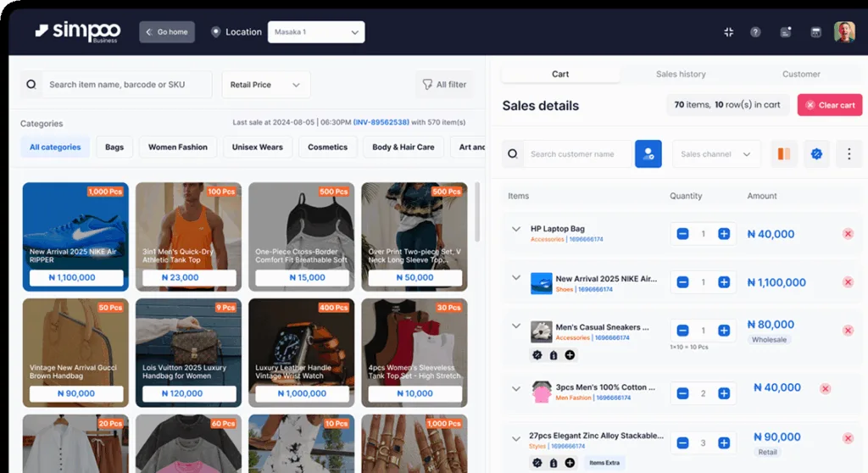
Task: Add Vintage New Arrival Gucci Brown Handbag
Action: point(75,353)
